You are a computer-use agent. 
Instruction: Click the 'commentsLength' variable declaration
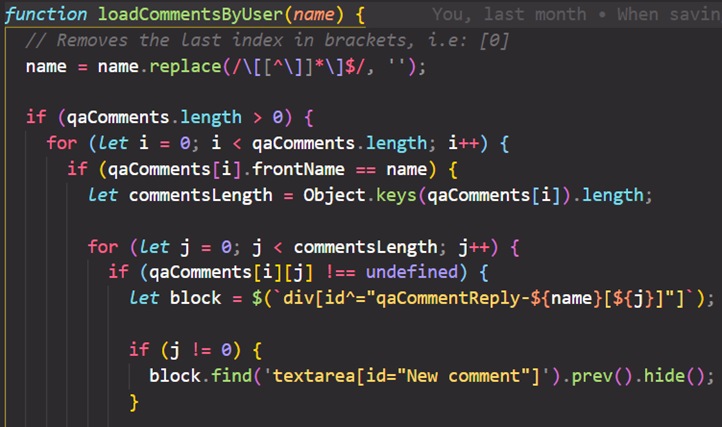pyautogui.click(x=201, y=195)
